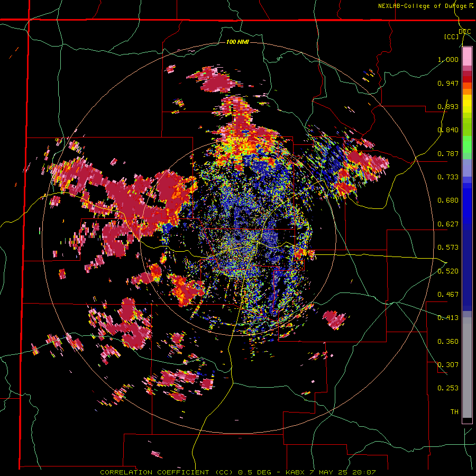Pick the crimson red color bar segment
This screenshot has width=476, height=476.
pyautogui.click(x=467, y=74)
